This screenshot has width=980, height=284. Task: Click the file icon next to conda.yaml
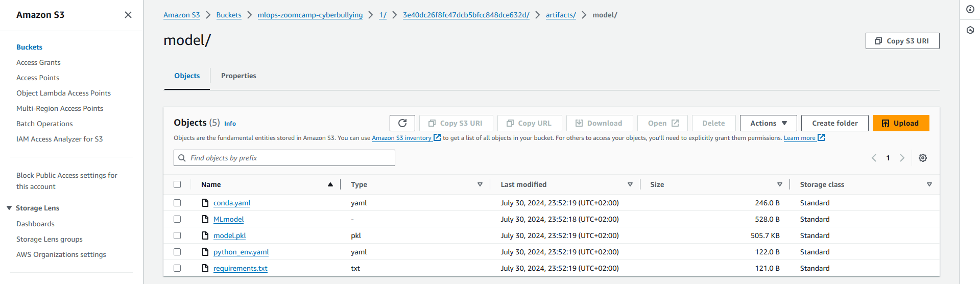pos(205,203)
